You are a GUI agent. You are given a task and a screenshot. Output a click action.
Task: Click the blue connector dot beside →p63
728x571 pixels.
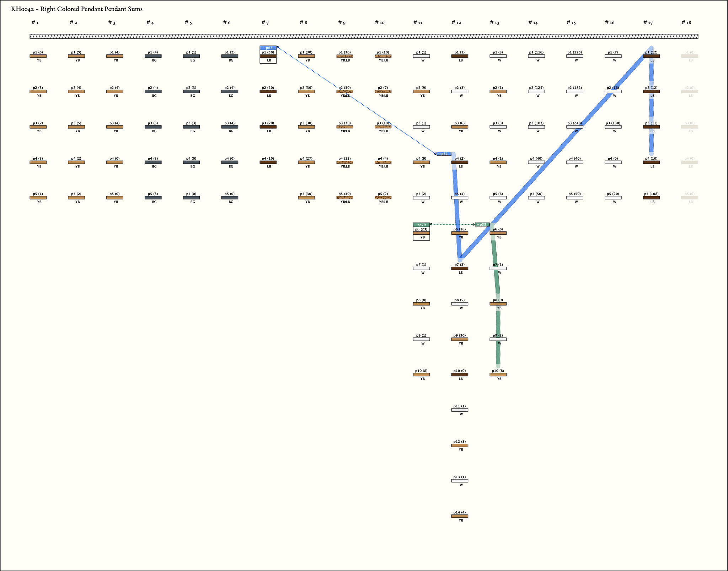click(278, 47)
